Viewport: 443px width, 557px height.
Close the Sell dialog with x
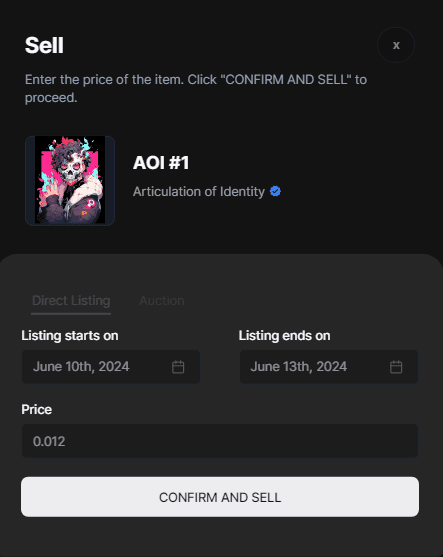click(396, 45)
